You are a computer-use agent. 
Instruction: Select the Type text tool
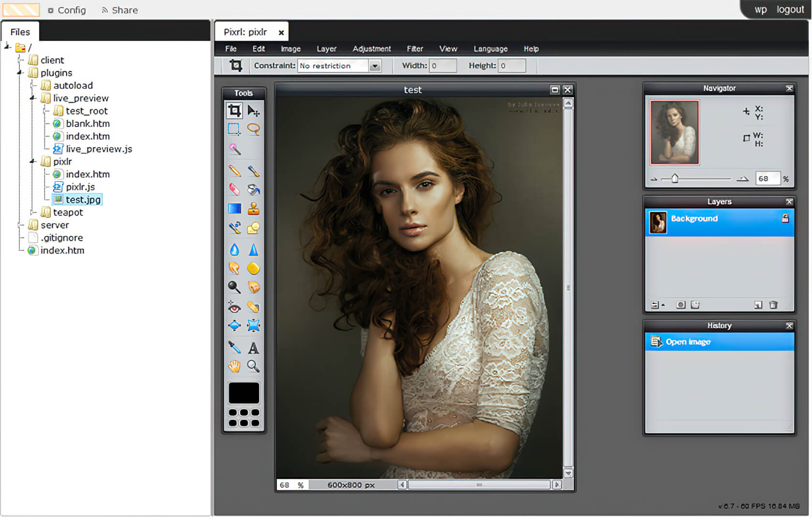coord(253,348)
